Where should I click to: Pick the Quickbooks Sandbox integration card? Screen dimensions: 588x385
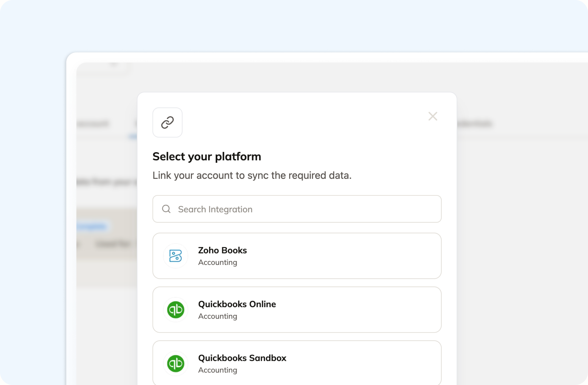tap(297, 363)
